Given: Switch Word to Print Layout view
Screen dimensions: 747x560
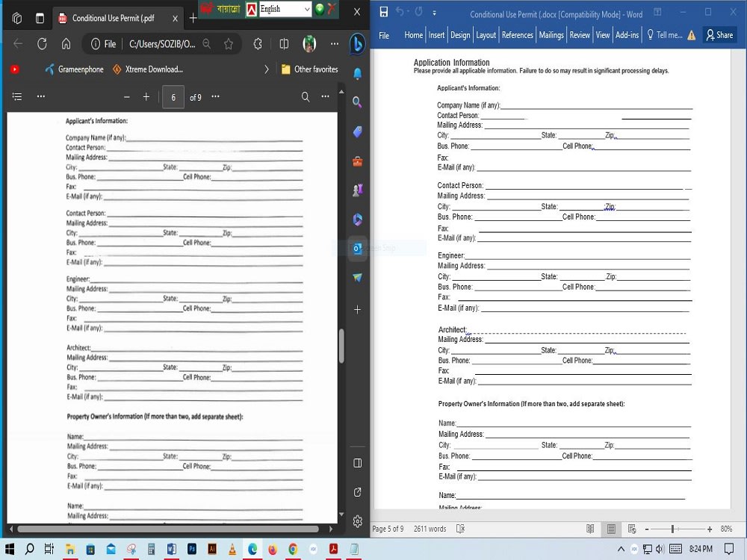Looking at the screenshot, I should (611, 529).
